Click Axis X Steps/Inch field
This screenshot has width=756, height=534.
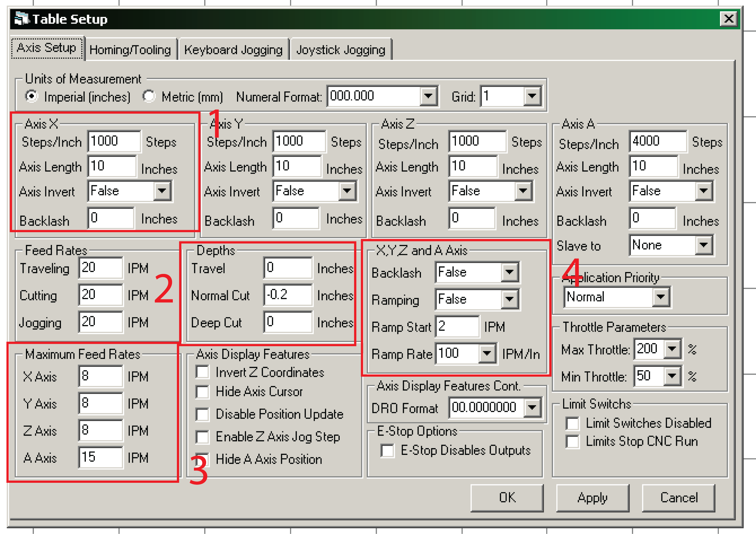click(x=114, y=141)
